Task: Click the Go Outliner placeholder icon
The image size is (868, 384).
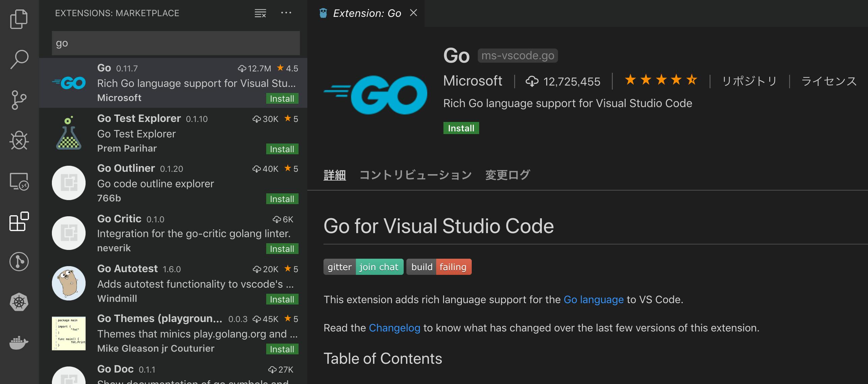Action: (69, 183)
